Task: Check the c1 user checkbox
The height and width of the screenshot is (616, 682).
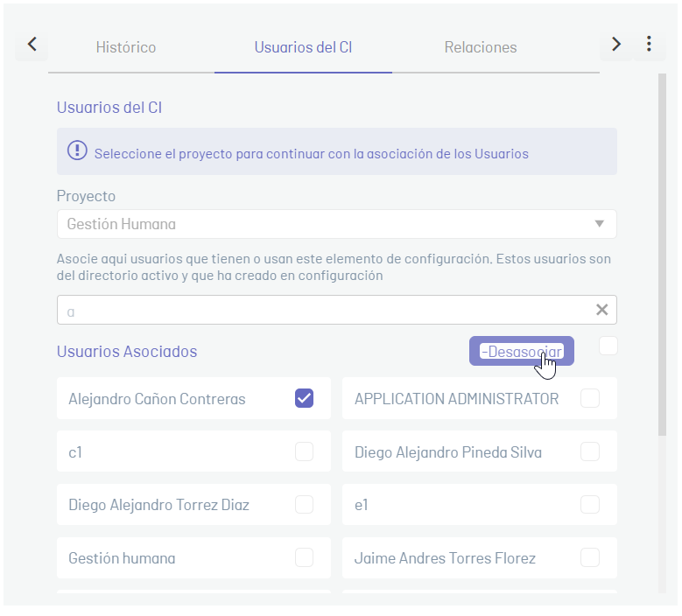Action: (x=304, y=451)
